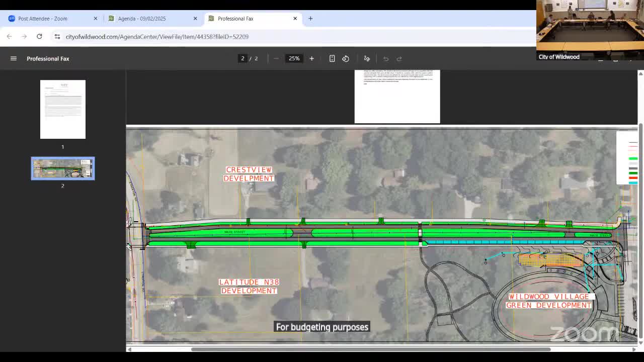Switch to Agenda - 09/02/2025 tab
The width and height of the screenshot is (644, 362).
tap(142, 19)
